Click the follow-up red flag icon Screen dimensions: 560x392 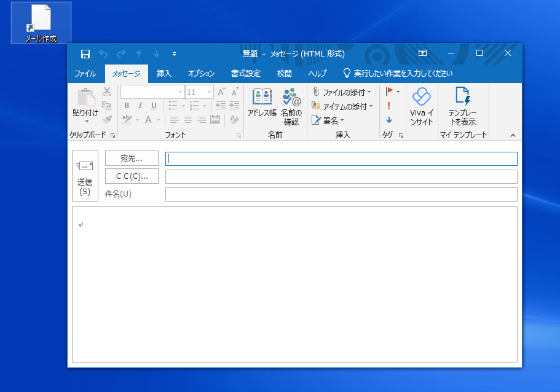[x=389, y=92]
